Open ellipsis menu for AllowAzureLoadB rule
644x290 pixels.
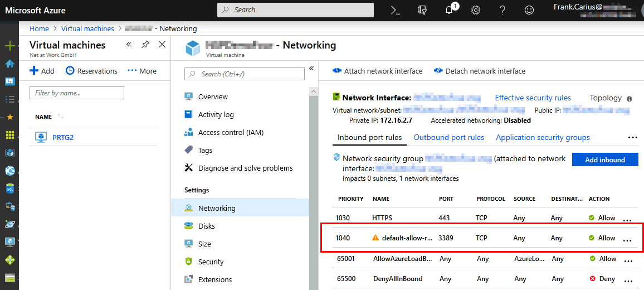(628, 261)
